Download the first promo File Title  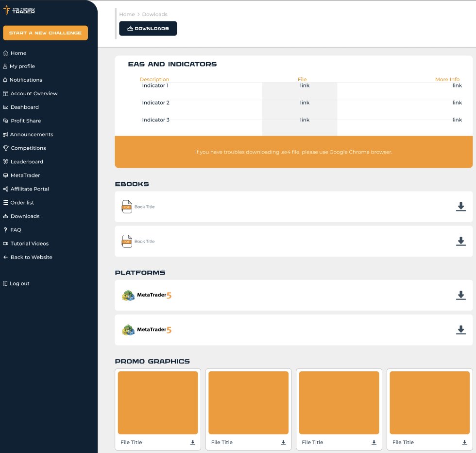click(193, 442)
